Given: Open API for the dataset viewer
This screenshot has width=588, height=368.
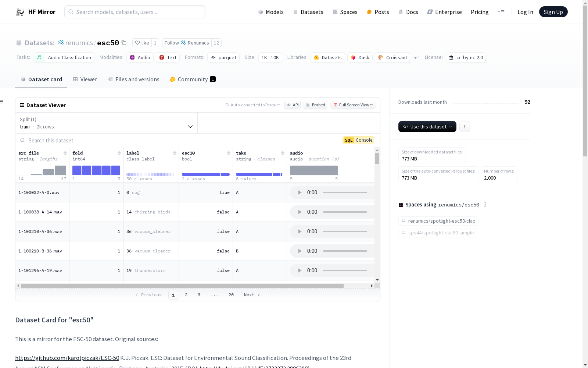Looking at the screenshot, I should [x=293, y=105].
